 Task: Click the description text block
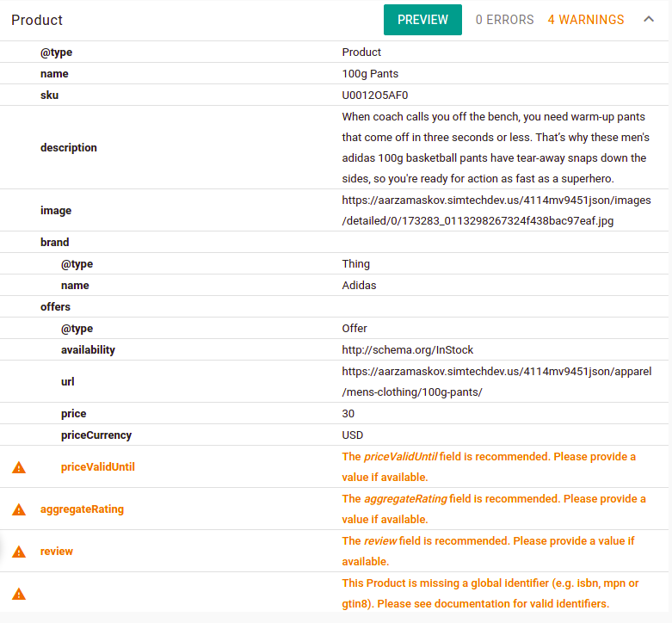coord(496,147)
